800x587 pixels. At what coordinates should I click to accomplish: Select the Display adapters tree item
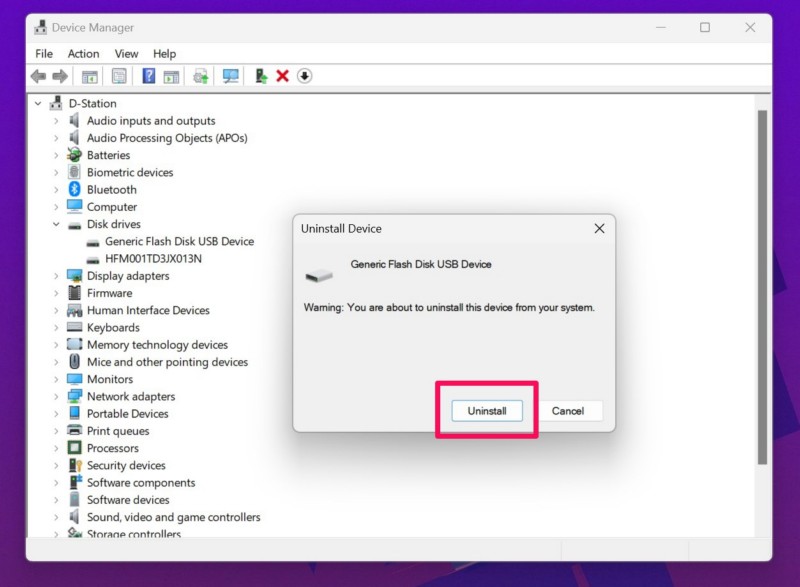128,276
